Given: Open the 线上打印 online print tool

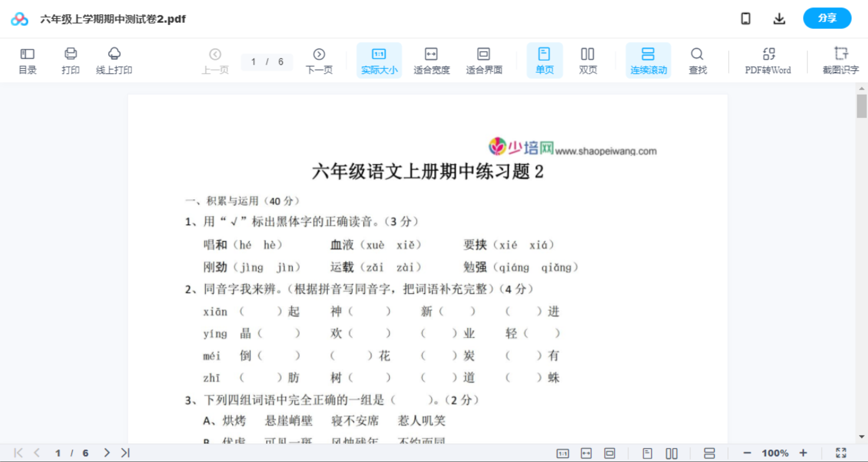Looking at the screenshot, I should coord(114,60).
